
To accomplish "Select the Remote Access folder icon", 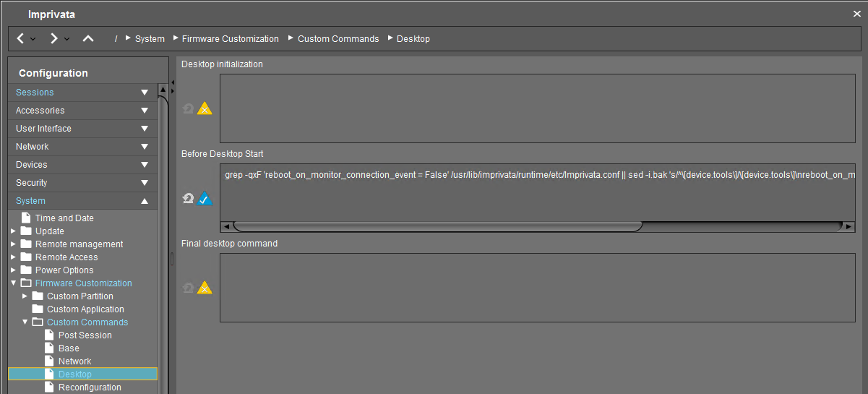I will (x=26, y=257).
